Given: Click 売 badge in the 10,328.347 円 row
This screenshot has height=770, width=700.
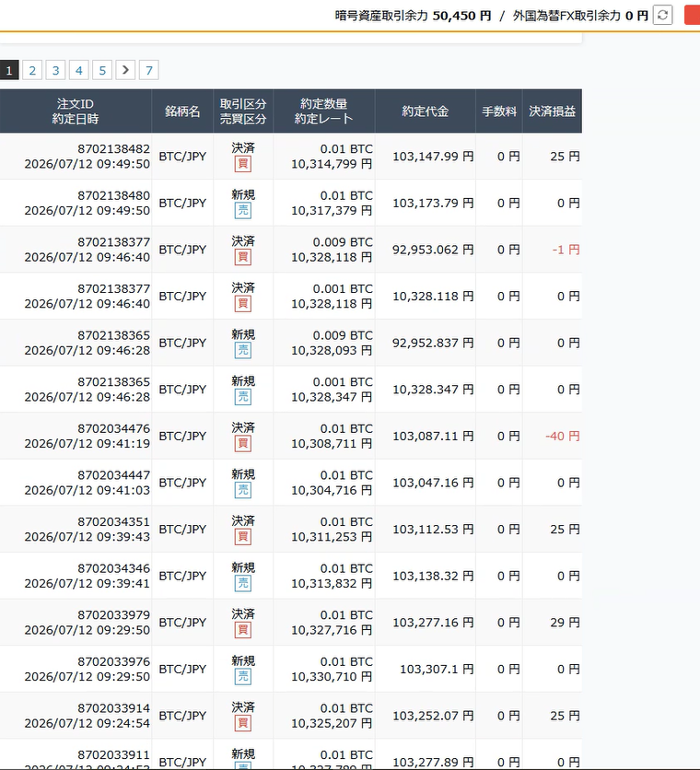Looking at the screenshot, I should pos(243,397).
